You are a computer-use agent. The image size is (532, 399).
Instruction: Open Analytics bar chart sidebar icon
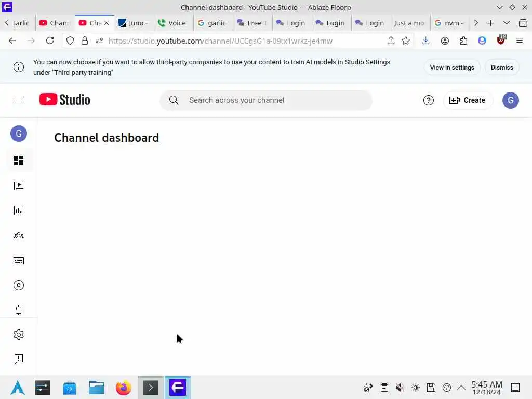point(19,210)
